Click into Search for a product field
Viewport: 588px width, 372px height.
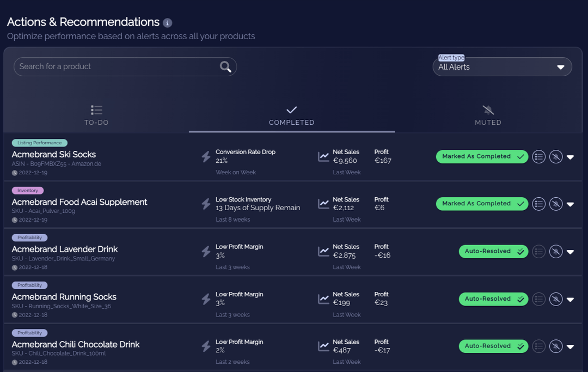click(125, 67)
